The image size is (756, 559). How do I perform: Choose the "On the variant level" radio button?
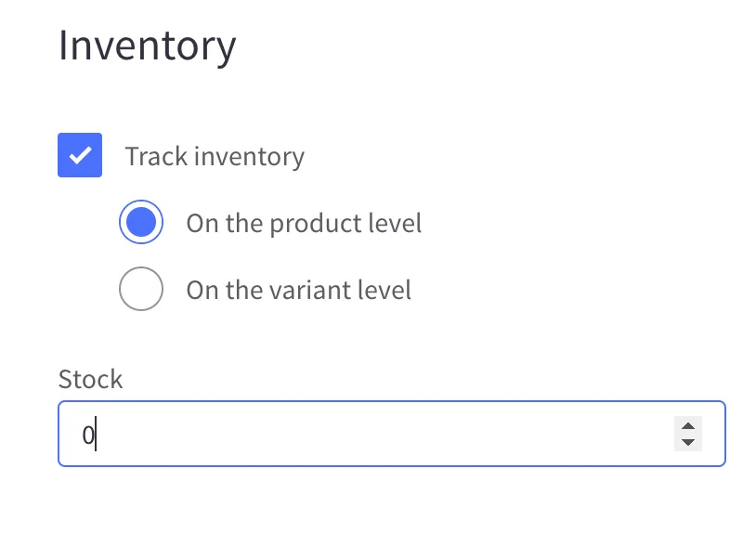pos(141,290)
